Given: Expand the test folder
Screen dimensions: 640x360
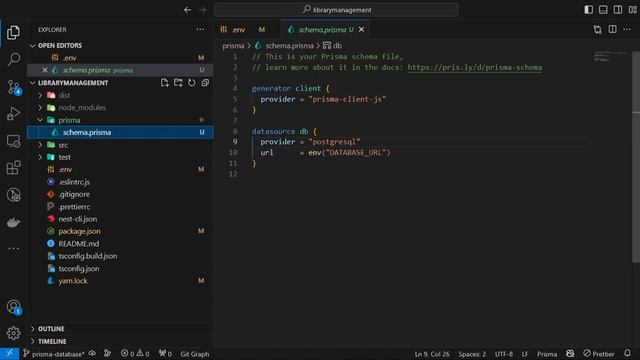Looking at the screenshot, I should (x=40, y=157).
